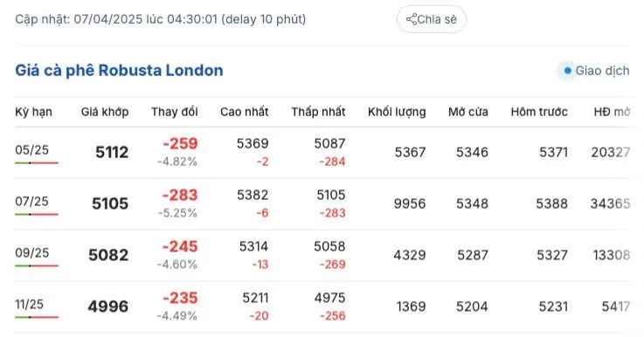Click the share icon beside Chia sẻ
Viewport: 644px width, 337px height.
click(411, 19)
